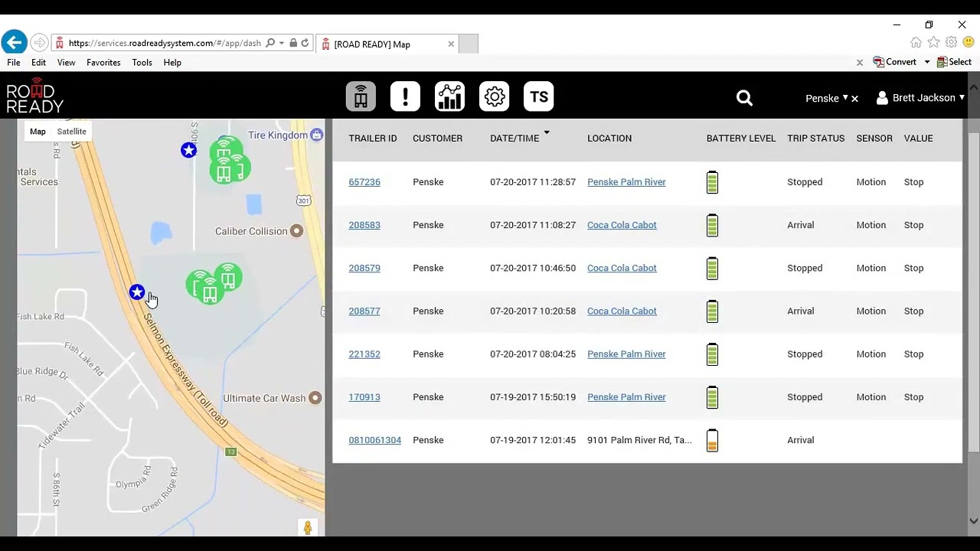Click the upper green trailer cluster on map

coord(229,160)
